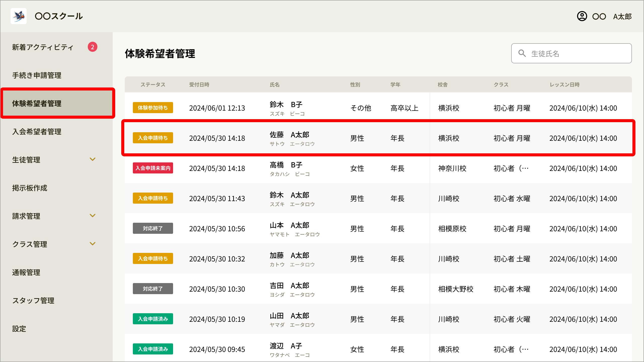The height and width of the screenshot is (362, 644).
Task: Expand the クラス管理 submenu chevron
Action: tap(93, 244)
